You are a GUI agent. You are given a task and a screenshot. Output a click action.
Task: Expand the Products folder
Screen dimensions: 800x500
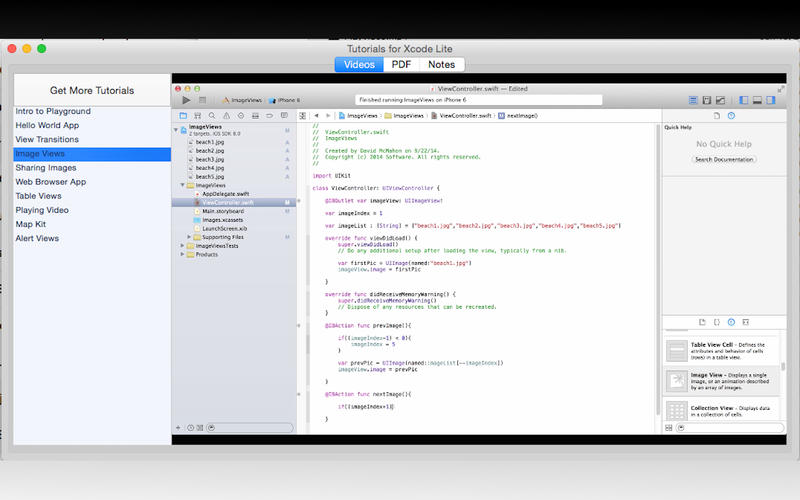click(182, 255)
